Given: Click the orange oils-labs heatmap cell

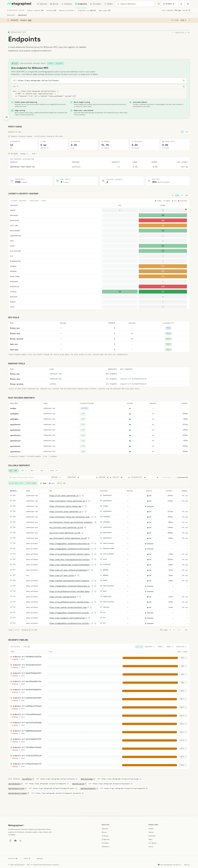Looking at the screenshot, I should [163, 225].
